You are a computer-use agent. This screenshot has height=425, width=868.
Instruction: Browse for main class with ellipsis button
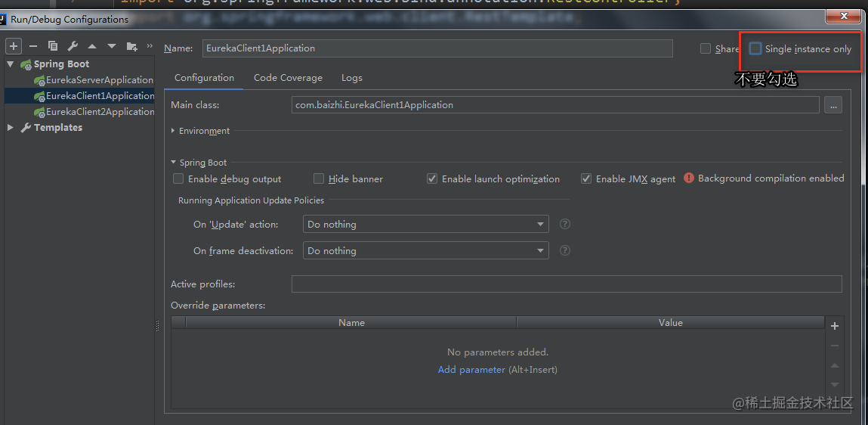[833, 104]
